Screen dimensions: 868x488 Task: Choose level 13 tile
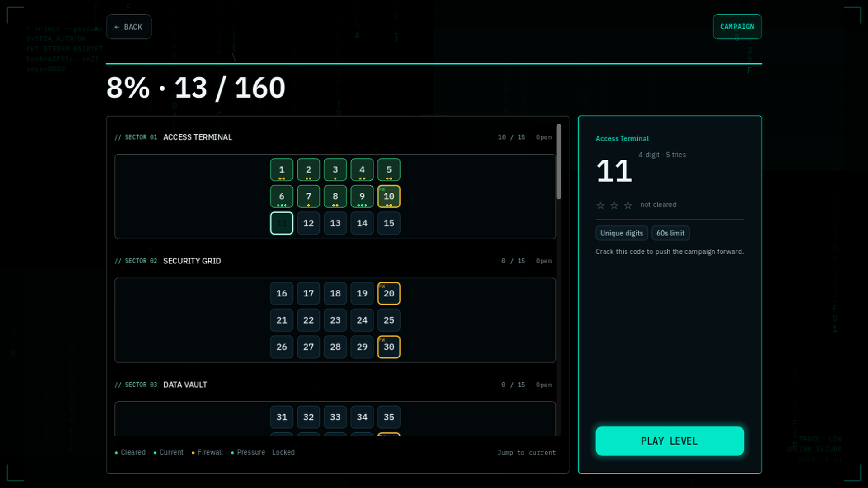(335, 223)
